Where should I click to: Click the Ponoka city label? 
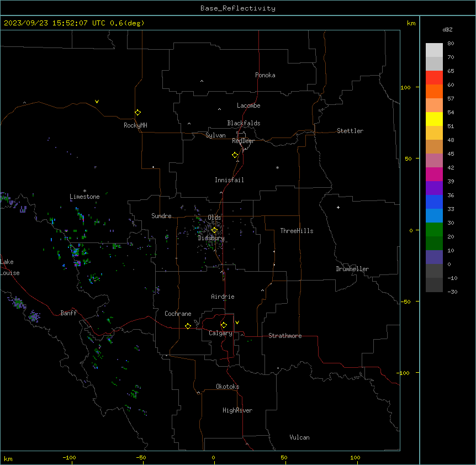[265, 75]
